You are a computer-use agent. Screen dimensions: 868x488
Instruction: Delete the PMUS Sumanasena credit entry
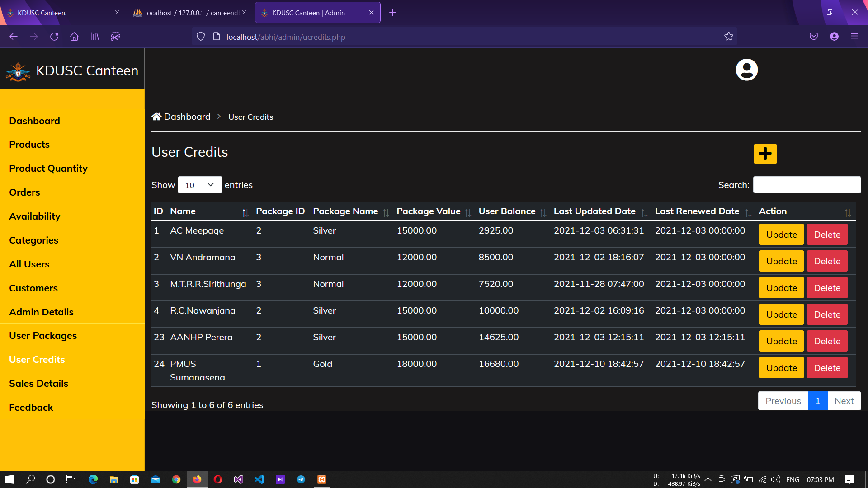click(827, 368)
